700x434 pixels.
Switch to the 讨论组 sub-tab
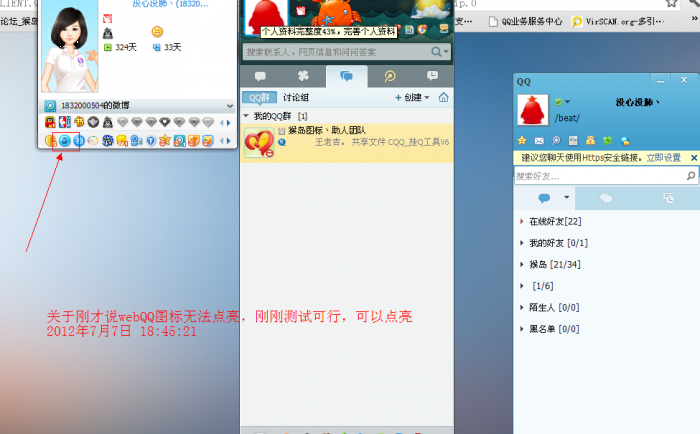296,97
